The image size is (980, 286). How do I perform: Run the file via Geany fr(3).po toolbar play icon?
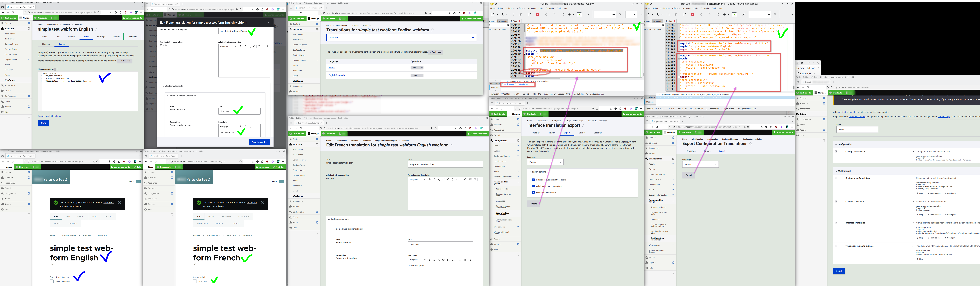click(x=579, y=14)
